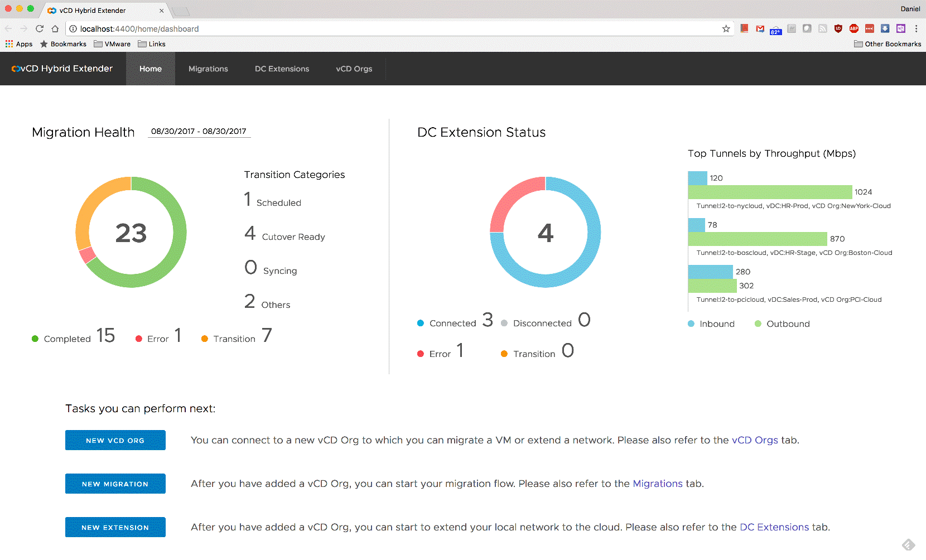
Task: Click the red notebook extension icon
Action: [744, 28]
